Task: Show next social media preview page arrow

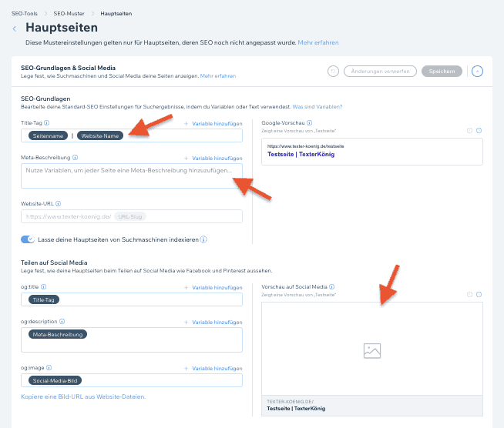Action: pyautogui.click(x=479, y=294)
